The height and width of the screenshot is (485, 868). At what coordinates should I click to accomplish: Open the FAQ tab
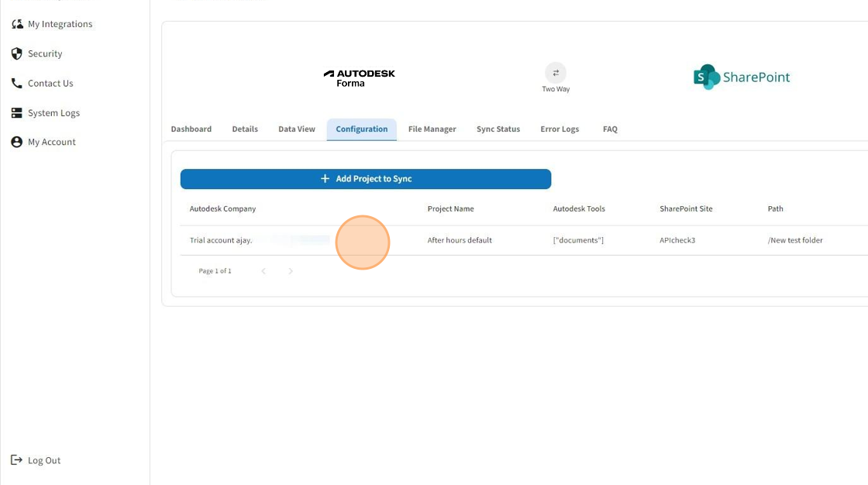pos(610,129)
